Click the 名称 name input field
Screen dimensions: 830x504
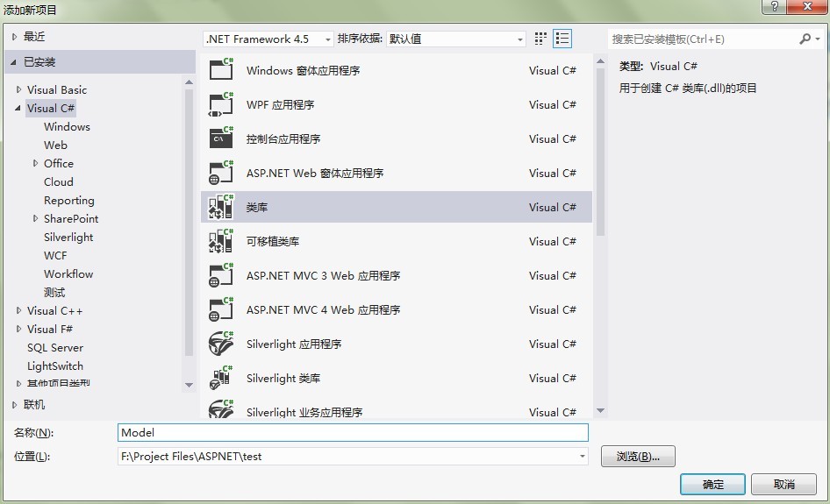[353, 433]
